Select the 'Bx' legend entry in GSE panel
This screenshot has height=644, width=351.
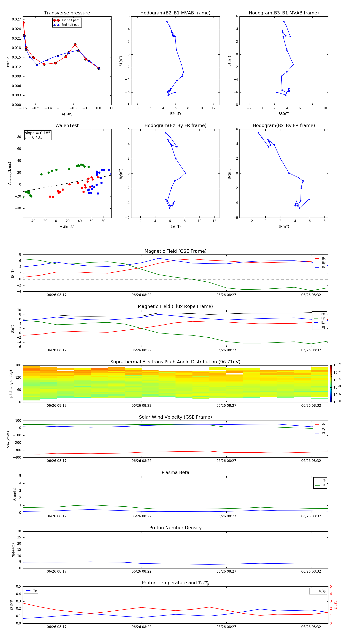point(320,259)
